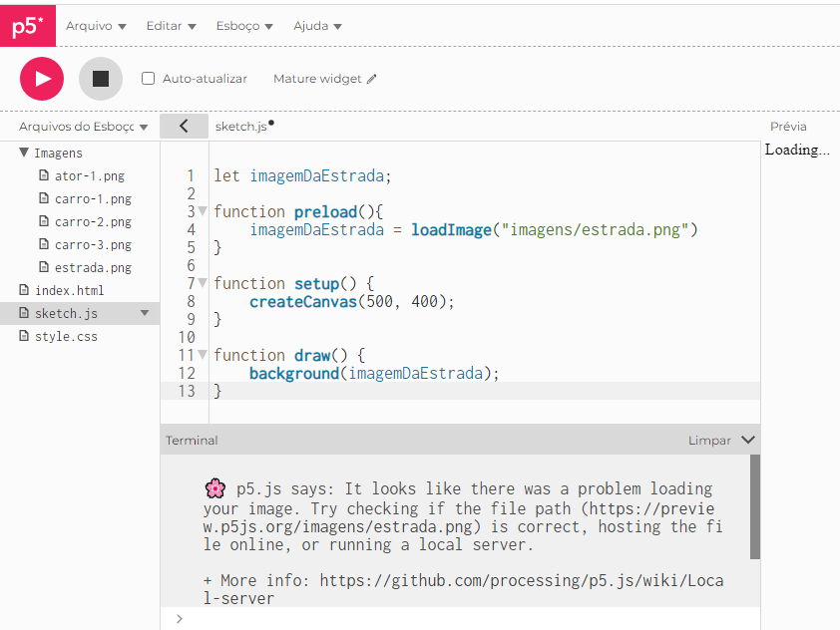The width and height of the screenshot is (840, 630).
Task: Open carro-1.png file
Action: [93, 198]
